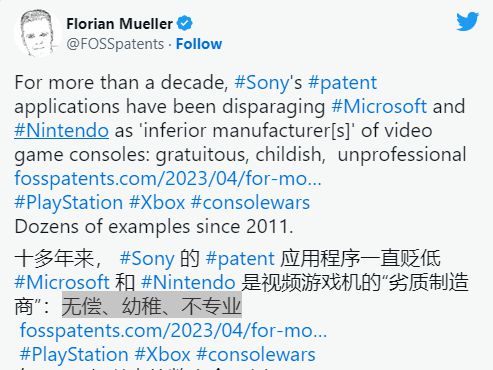The image size is (493, 370).
Task: Open the first #consolewars hashtag
Action: coord(251,202)
